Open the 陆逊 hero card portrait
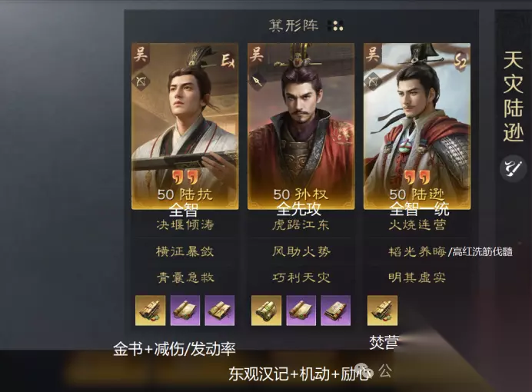 click(x=417, y=126)
